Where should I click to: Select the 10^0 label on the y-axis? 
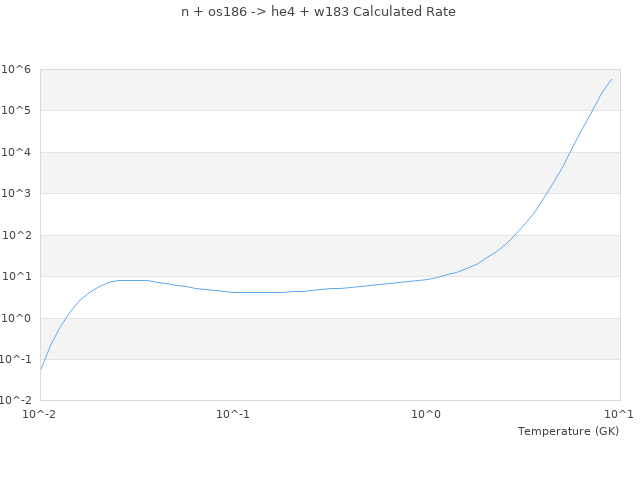[x=17, y=318]
